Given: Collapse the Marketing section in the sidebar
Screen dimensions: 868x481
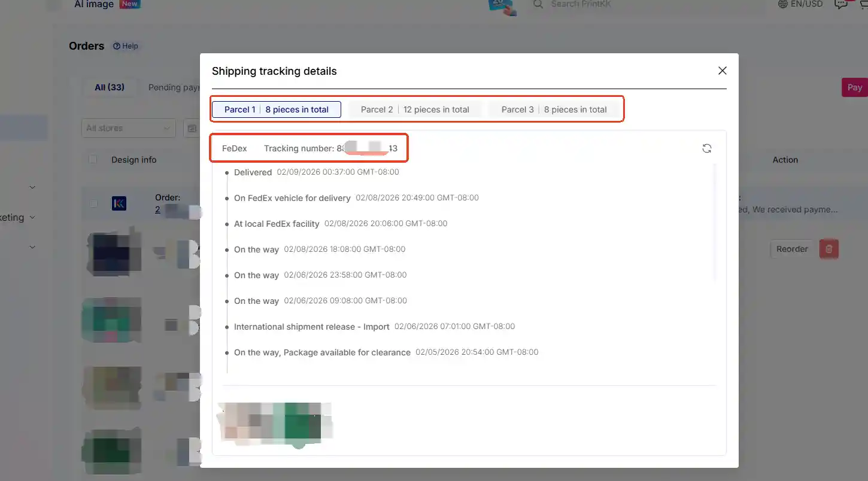Looking at the screenshot, I should [x=32, y=217].
